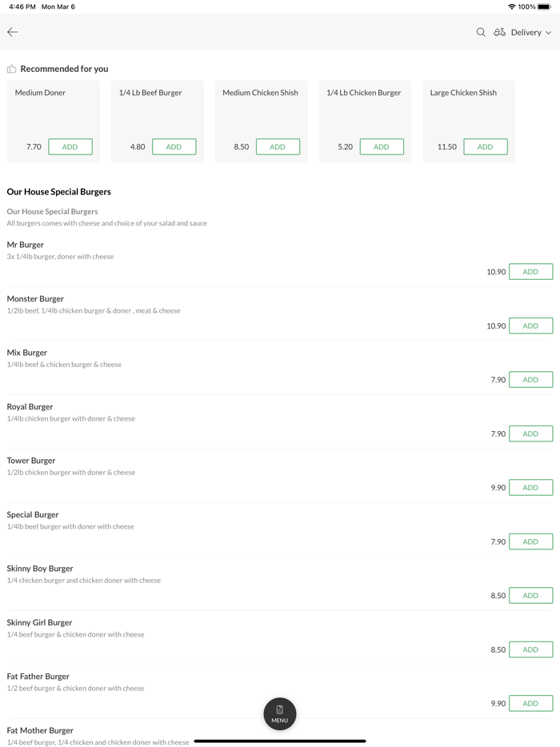The image size is (560, 747).
Task: Tap the back arrow icon
Action: pos(13,32)
